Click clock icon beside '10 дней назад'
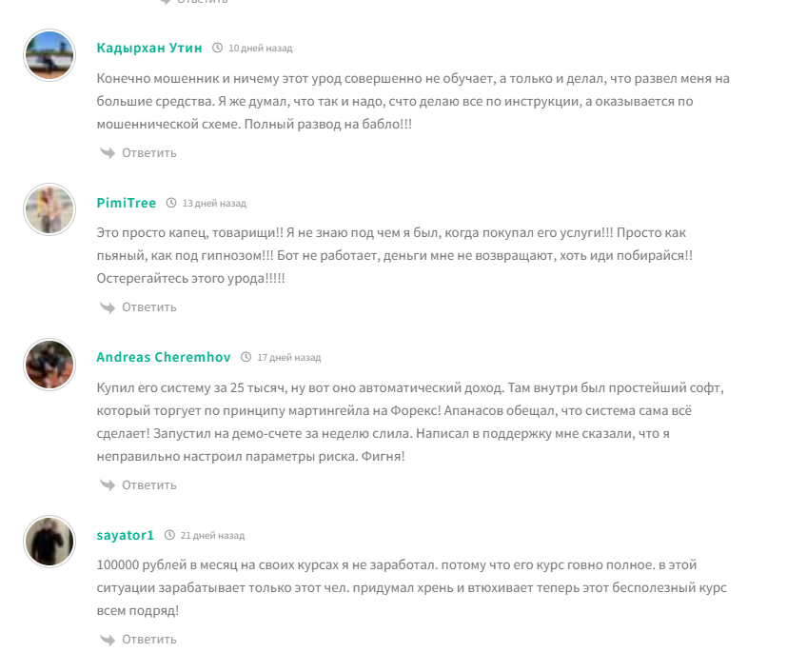The width and height of the screenshot is (787, 672). 218,48
